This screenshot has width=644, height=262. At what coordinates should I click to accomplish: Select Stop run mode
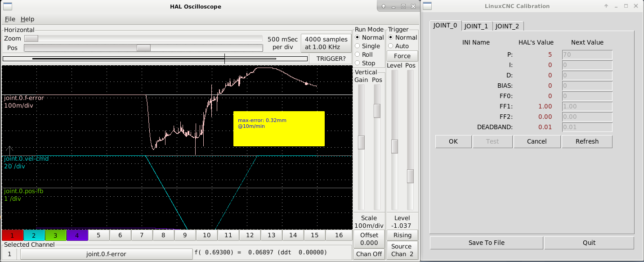365,63
